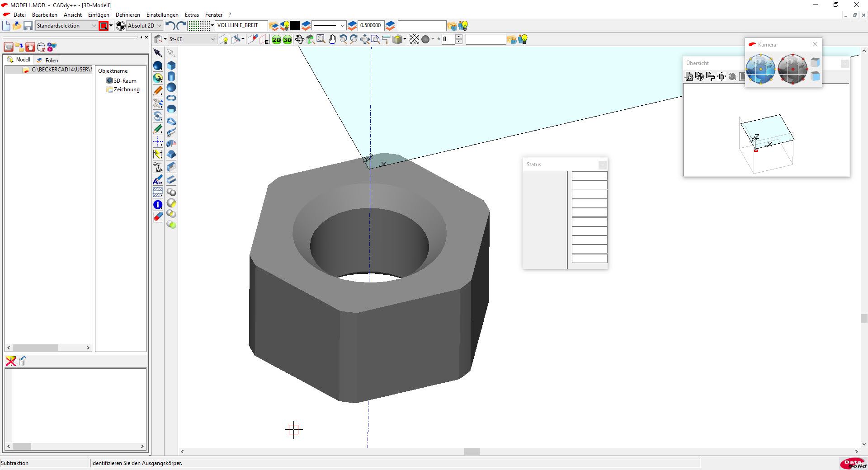This screenshot has width=868, height=470.
Task: Click the Open folder icon in the top toolbar
Action: (x=17, y=26)
